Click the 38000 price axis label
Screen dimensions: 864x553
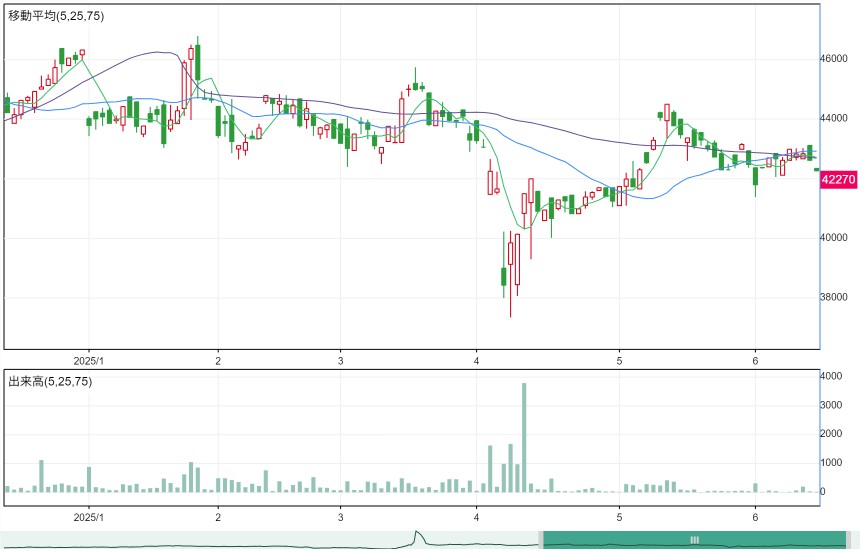[x=834, y=297]
